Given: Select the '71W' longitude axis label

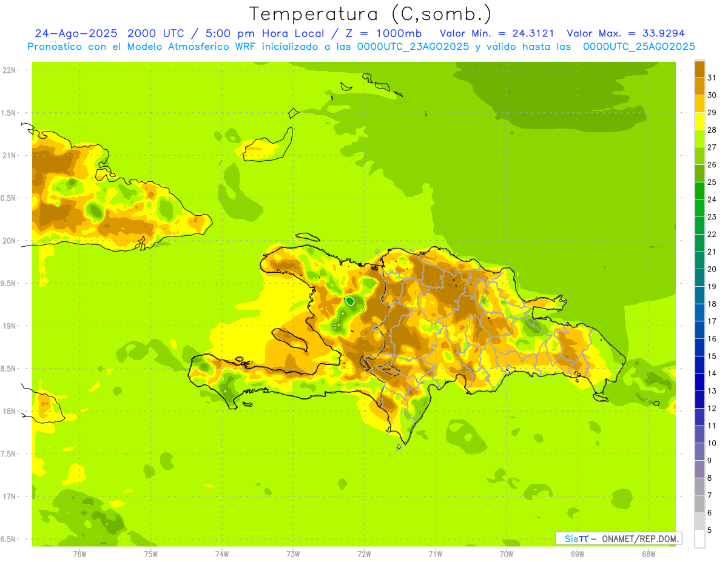Looking at the screenshot, I should click(x=435, y=554).
